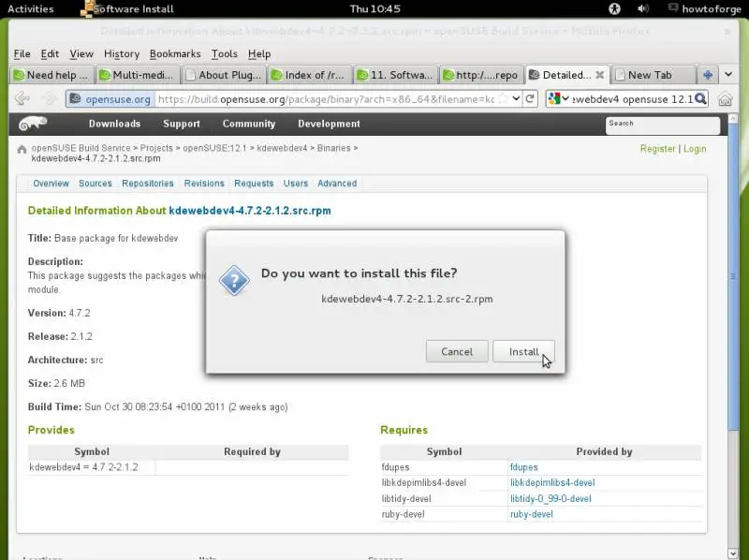Image resolution: width=749 pixels, height=560 pixels.
Task: Open the kdewebdev4 breadcrumb link
Action: click(x=282, y=148)
